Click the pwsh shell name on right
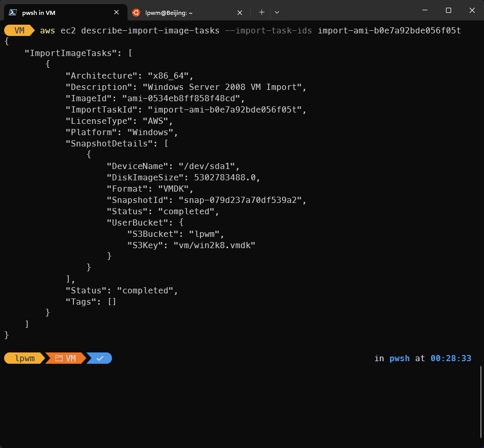The image size is (484, 448). tap(399, 358)
